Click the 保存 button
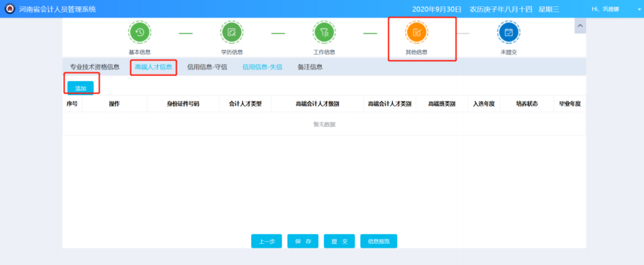The height and width of the screenshot is (265, 644). click(x=303, y=241)
